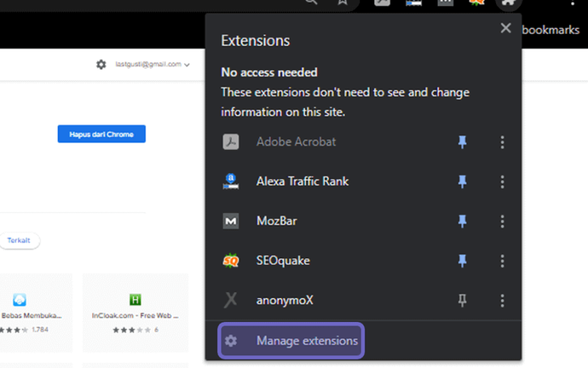Click the InCloak.com - Free Web title
Viewport: 588px width, 368px height.
tap(135, 316)
